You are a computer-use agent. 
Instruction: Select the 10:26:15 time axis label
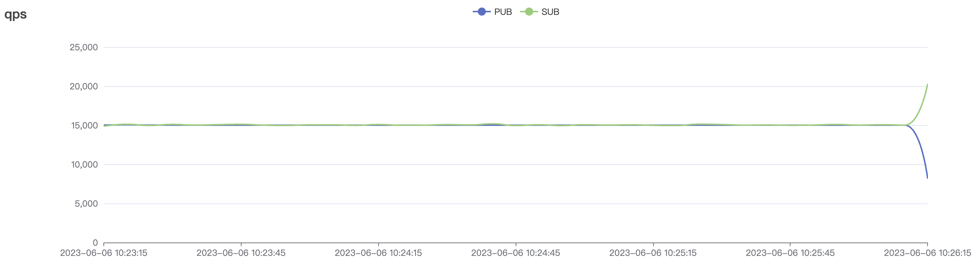(x=927, y=253)
